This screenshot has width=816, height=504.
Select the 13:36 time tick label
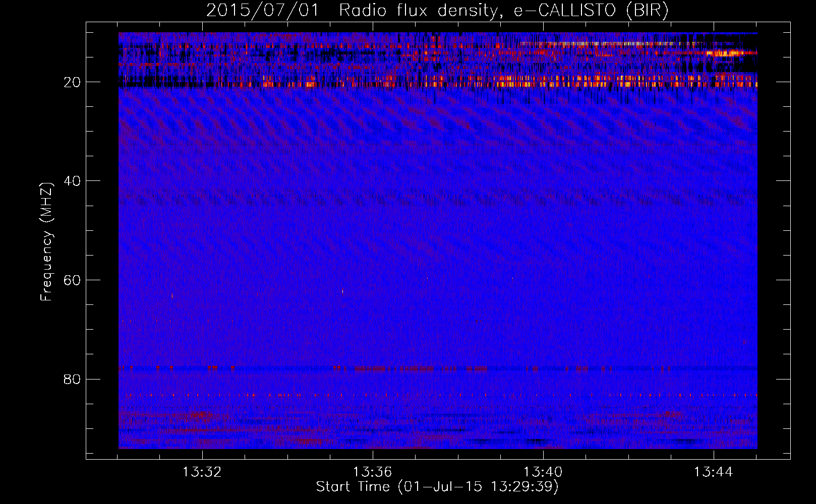click(373, 472)
